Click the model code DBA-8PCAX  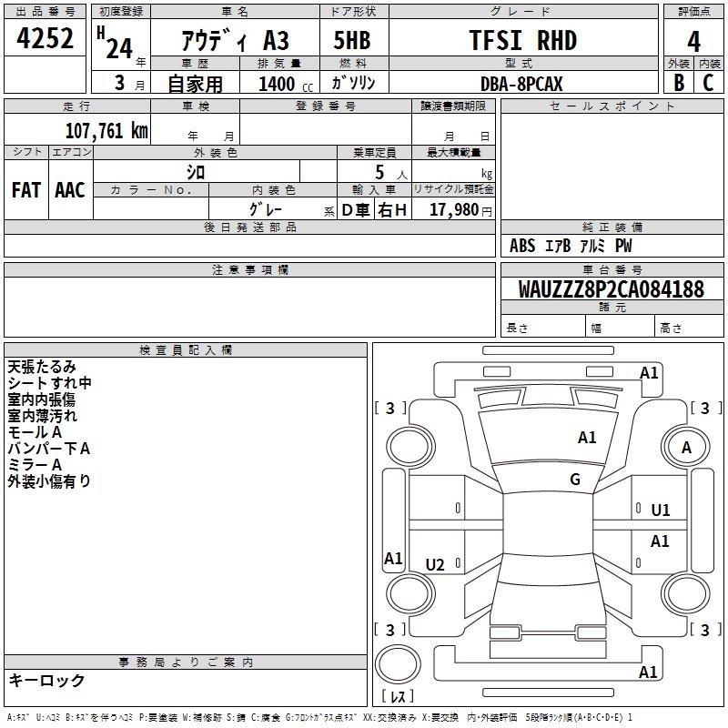pos(521,84)
